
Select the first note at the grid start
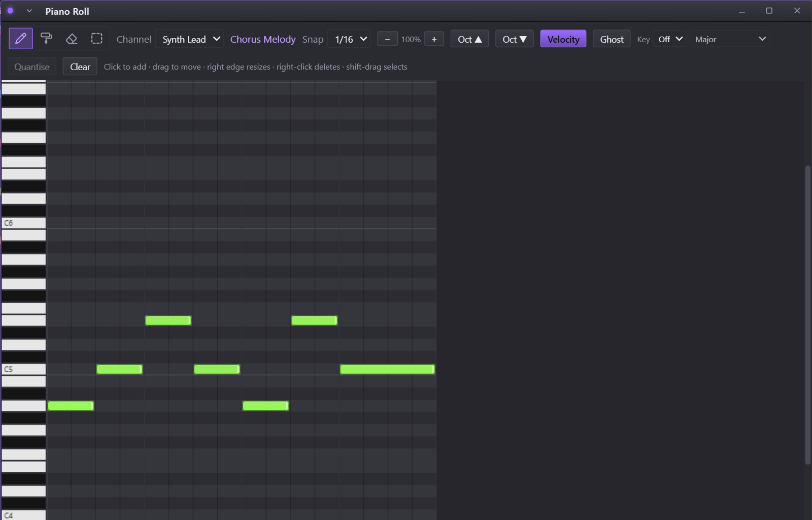coord(71,406)
